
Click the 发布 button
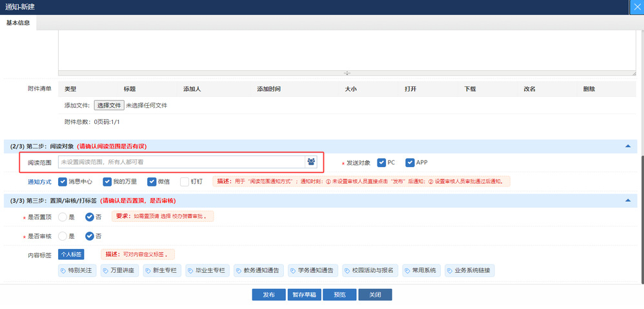click(x=268, y=295)
